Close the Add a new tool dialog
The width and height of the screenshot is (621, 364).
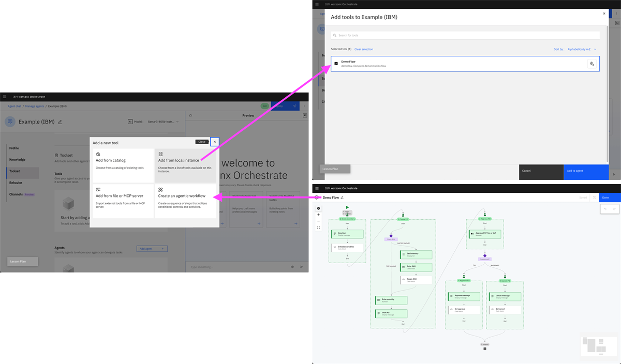(x=215, y=142)
